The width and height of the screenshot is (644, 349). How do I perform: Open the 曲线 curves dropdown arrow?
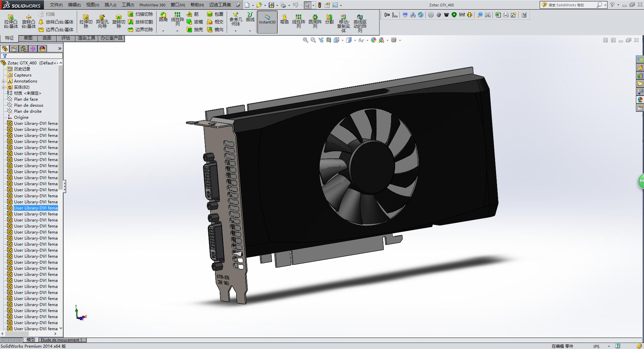(250, 31)
